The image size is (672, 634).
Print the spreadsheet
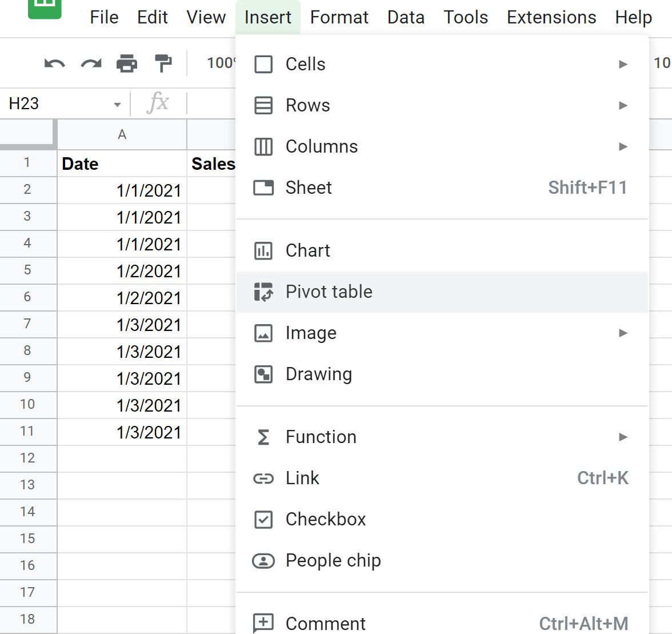click(x=127, y=63)
